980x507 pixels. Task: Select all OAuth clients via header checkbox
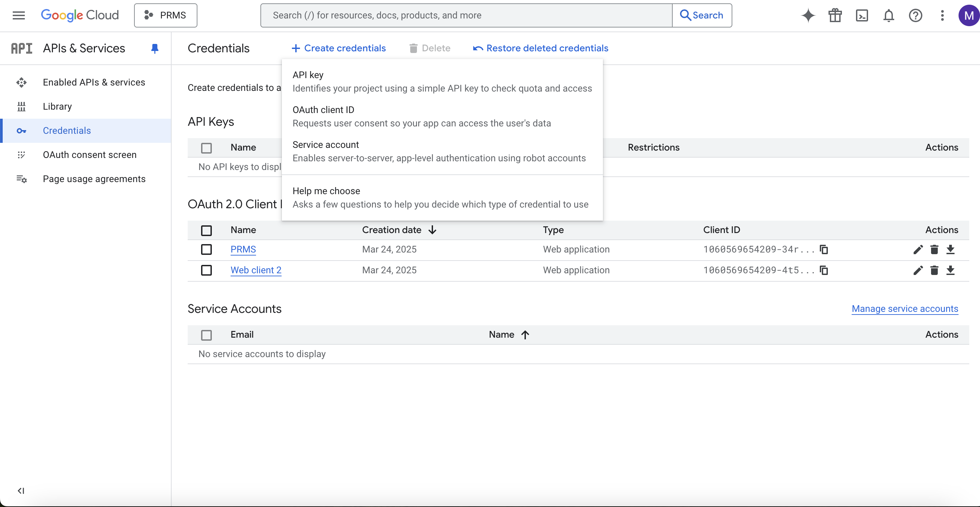pos(206,230)
